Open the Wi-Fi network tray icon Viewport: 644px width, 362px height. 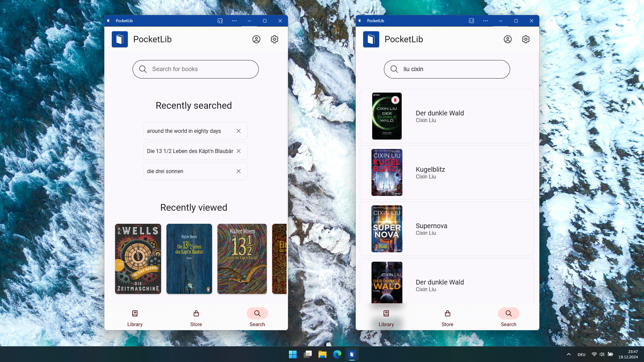[594, 354]
